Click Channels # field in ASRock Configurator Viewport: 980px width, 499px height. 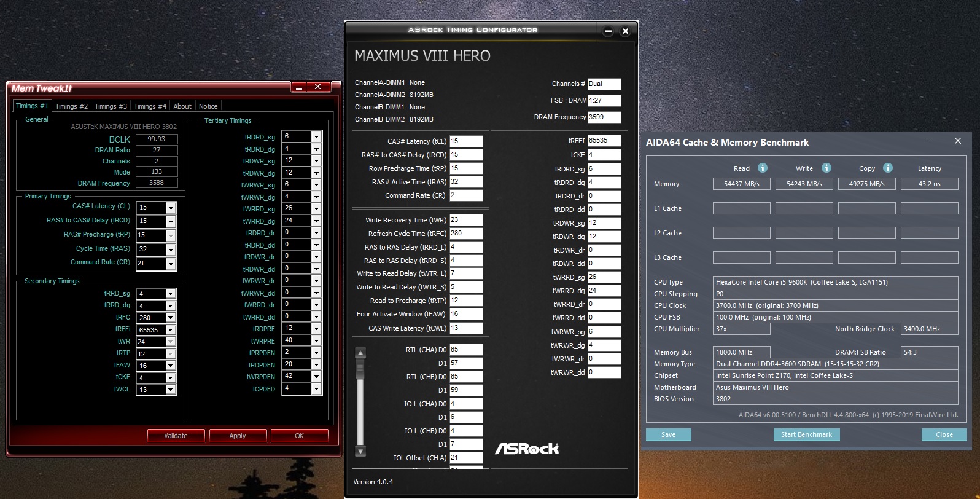click(x=604, y=84)
